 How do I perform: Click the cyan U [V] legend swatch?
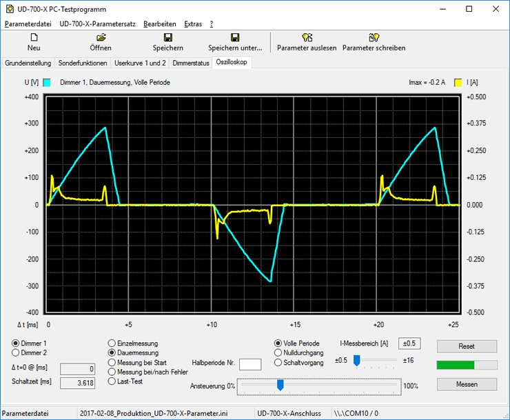[x=47, y=82]
